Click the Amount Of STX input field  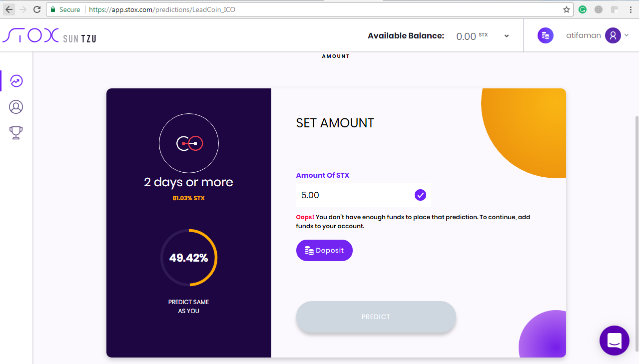(x=363, y=195)
